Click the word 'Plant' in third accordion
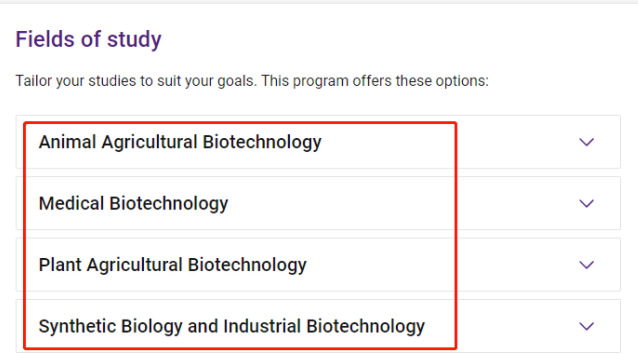The image size is (638, 361). point(60,265)
